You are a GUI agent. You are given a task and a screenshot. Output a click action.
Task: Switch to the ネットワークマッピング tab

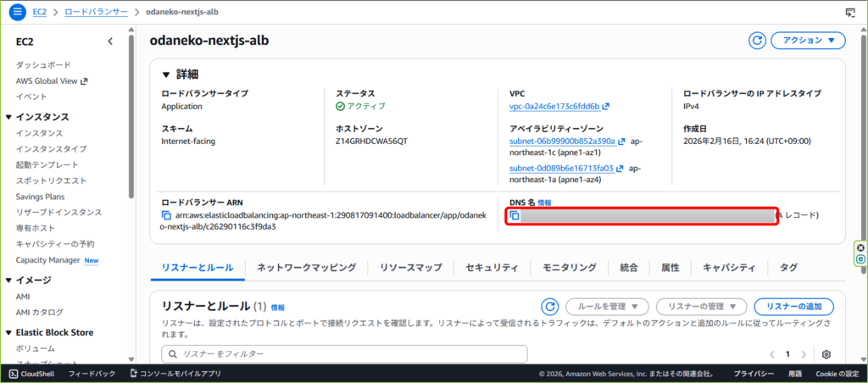[x=306, y=268]
